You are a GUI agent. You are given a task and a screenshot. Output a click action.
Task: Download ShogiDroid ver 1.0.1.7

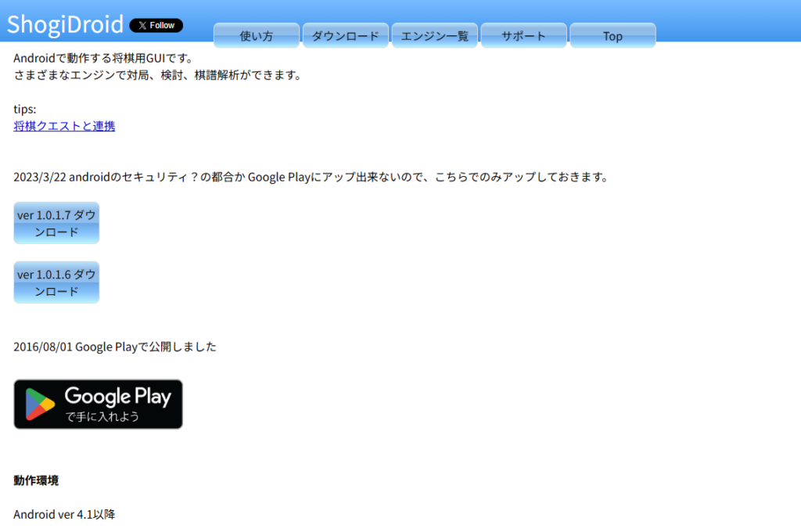pyautogui.click(x=56, y=222)
